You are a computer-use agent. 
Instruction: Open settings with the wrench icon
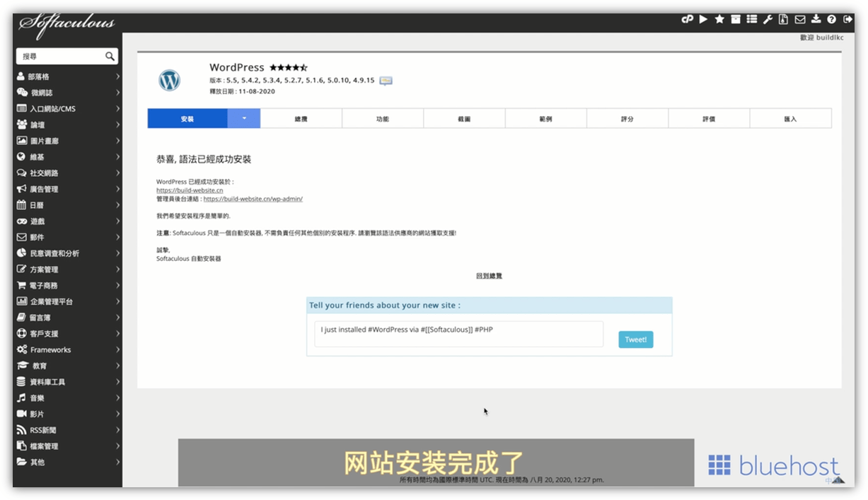tap(768, 20)
